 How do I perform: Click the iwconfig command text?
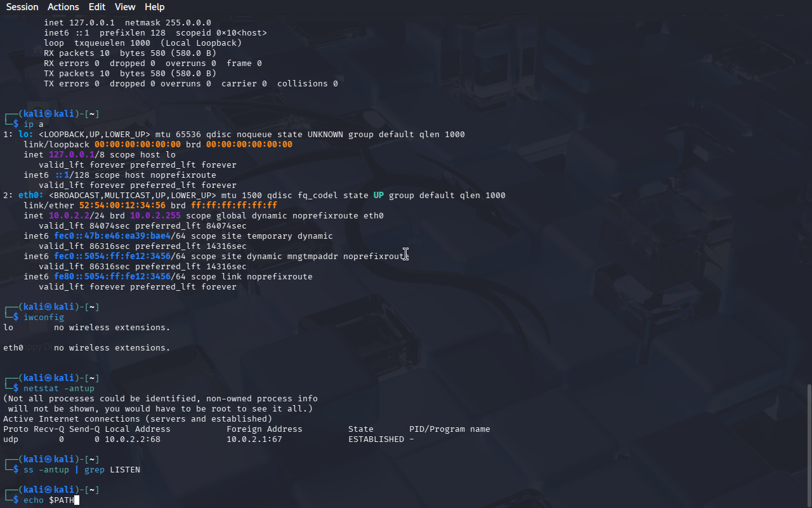(x=44, y=317)
